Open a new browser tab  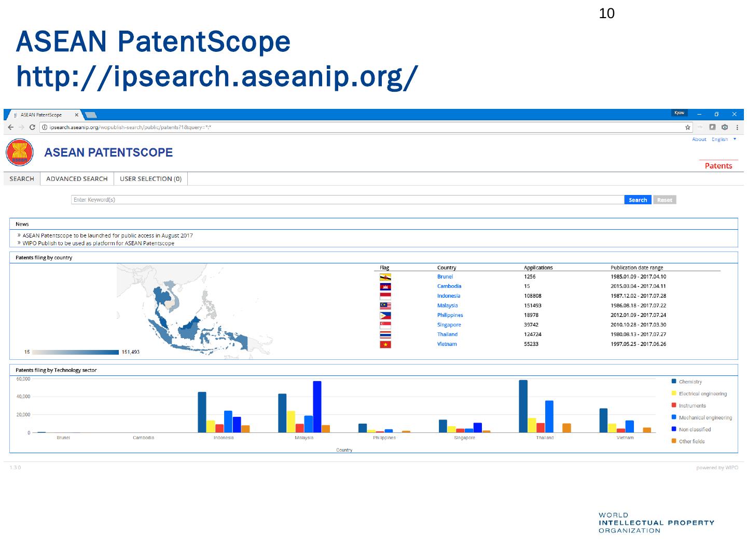pyautogui.click(x=91, y=115)
